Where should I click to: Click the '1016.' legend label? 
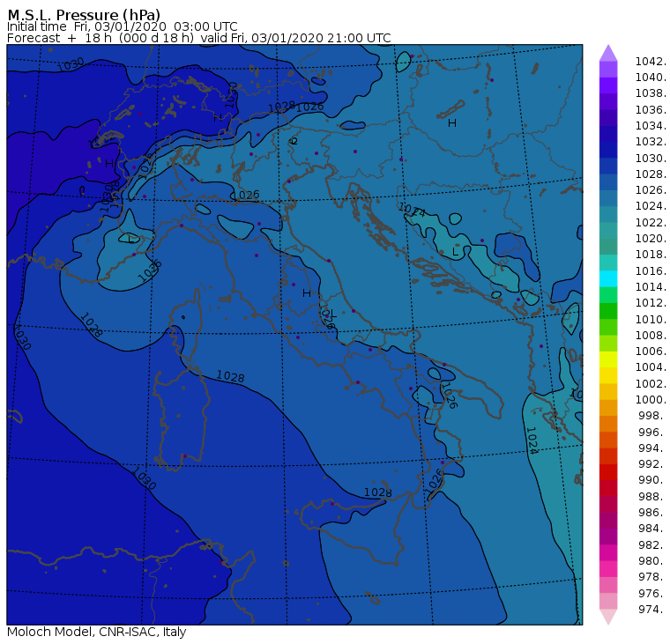tap(651, 270)
